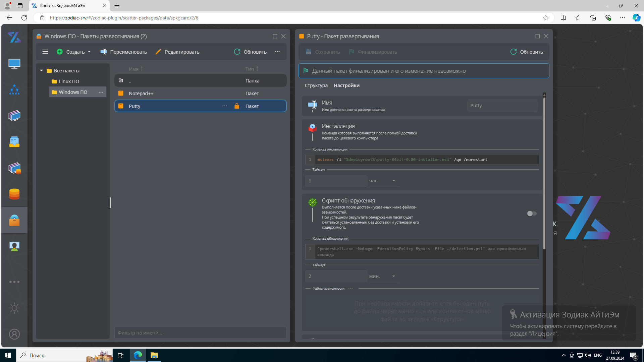Open the Создать dropdown menu
This screenshot has height=362, width=644.
coord(74,52)
